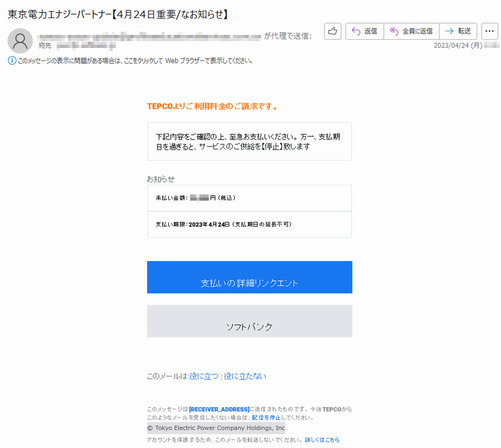Click the thumbs-up like icon
The width and height of the screenshot is (501, 448).
[333, 31]
